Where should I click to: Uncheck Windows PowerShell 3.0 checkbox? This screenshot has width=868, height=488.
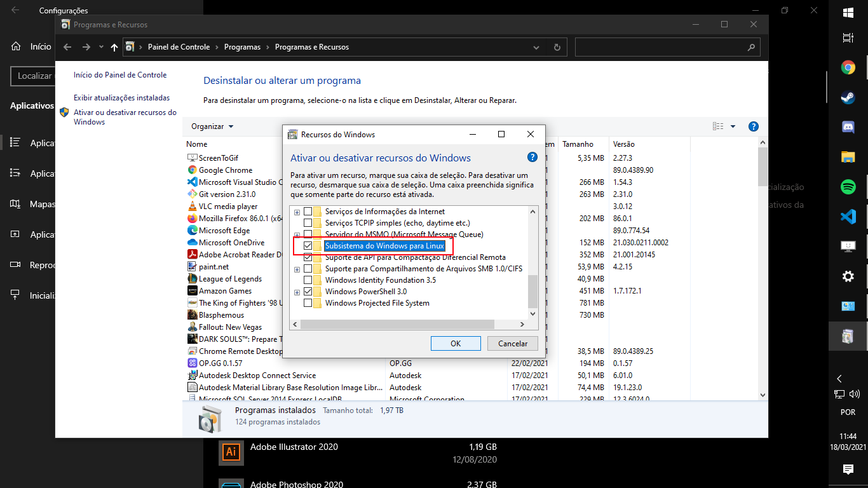click(x=308, y=292)
